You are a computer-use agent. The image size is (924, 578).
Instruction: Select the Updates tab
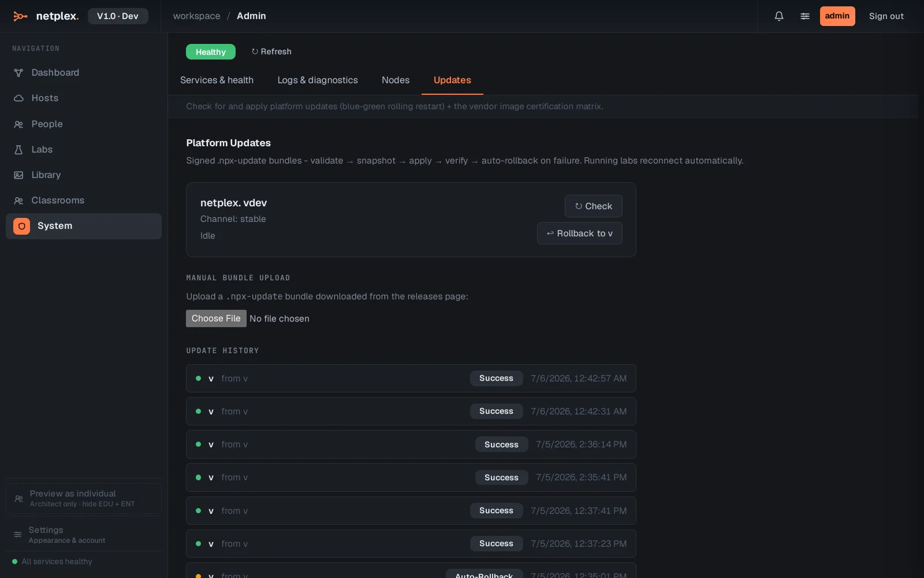pos(452,80)
